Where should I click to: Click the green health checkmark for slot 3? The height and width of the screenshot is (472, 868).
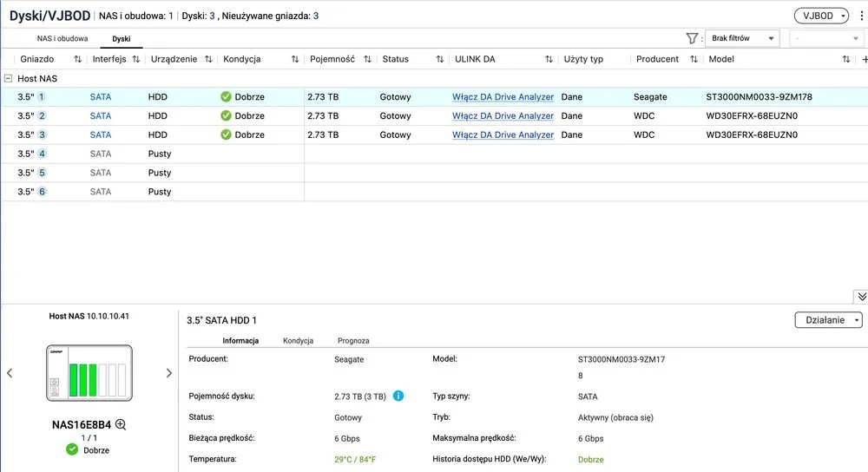pyautogui.click(x=226, y=134)
